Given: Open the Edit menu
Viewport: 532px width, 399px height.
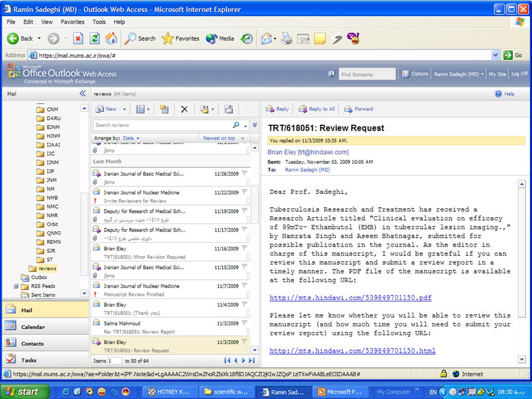Looking at the screenshot, I should click(28, 22).
